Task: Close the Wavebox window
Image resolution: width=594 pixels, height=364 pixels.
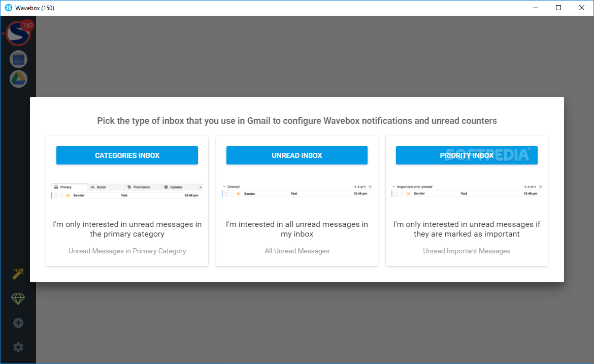Action: 582,8
